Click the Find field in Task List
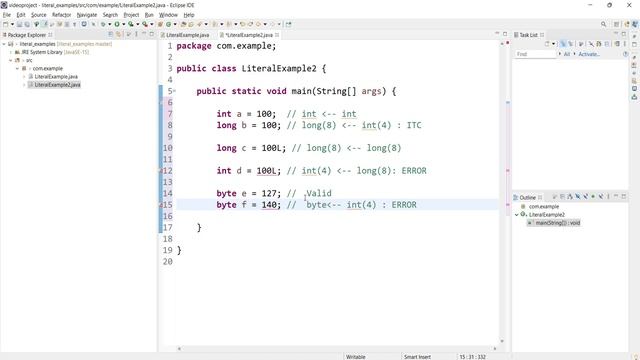Image resolution: width=640 pixels, height=360 pixels. (535, 54)
